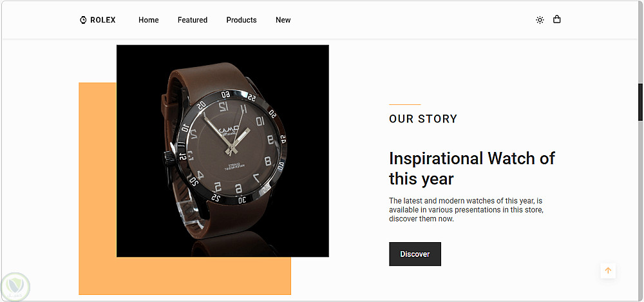Open the Featured nav link

pyautogui.click(x=192, y=20)
